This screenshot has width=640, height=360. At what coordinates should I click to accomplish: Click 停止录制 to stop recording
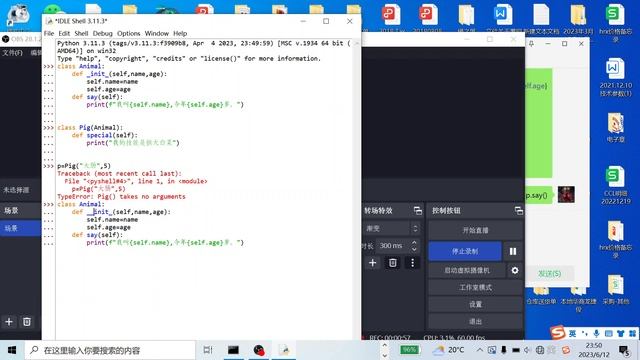click(x=465, y=251)
